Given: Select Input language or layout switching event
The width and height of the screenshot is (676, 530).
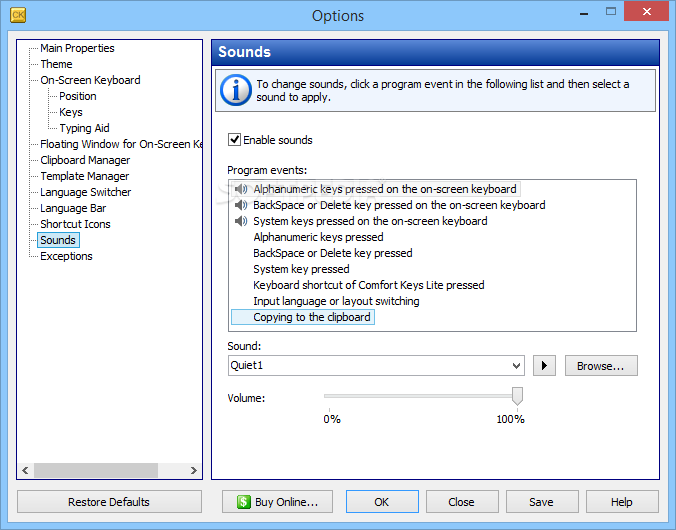Looking at the screenshot, I should (336, 301).
